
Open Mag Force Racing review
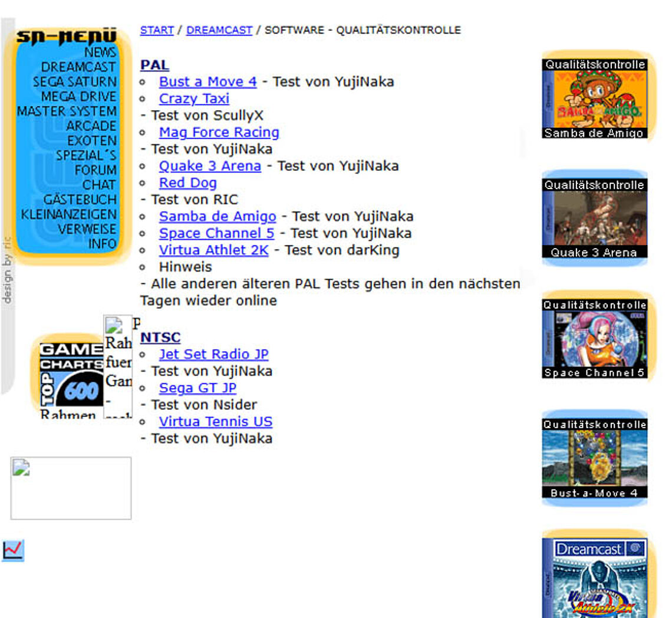click(219, 133)
